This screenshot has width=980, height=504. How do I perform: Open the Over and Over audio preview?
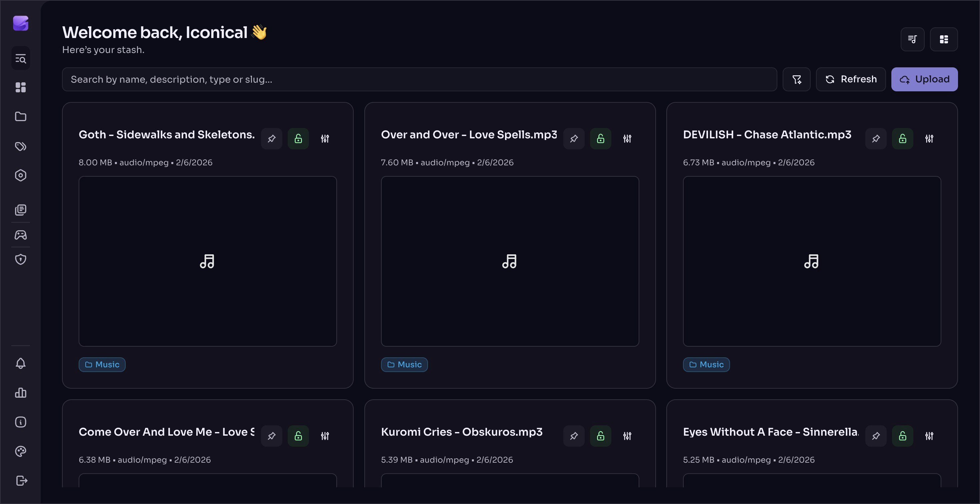(509, 261)
